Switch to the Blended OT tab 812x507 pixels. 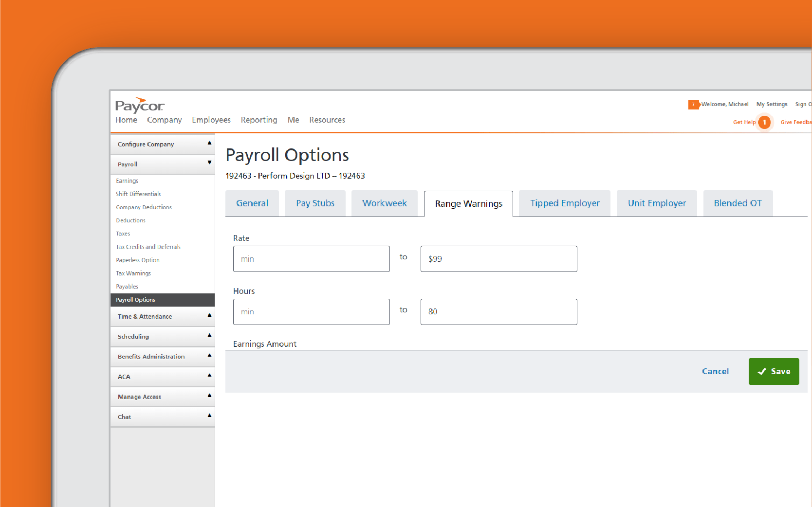point(738,203)
